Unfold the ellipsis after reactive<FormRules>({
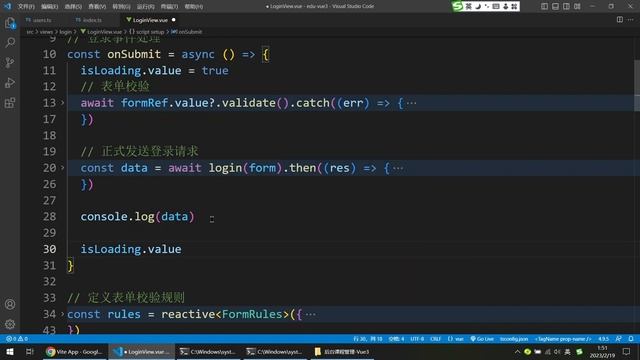Viewport: 640px width, 360px height. pos(310,314)
